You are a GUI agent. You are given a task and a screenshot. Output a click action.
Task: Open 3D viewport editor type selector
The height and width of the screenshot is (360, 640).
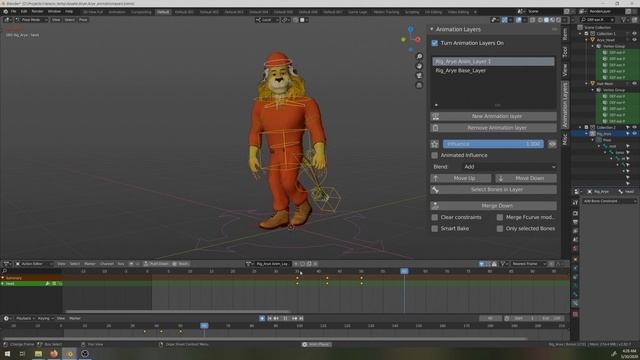tap(8, 20)
